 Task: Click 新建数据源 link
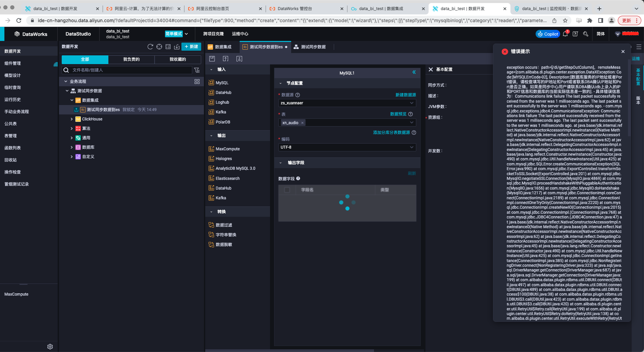406,95
